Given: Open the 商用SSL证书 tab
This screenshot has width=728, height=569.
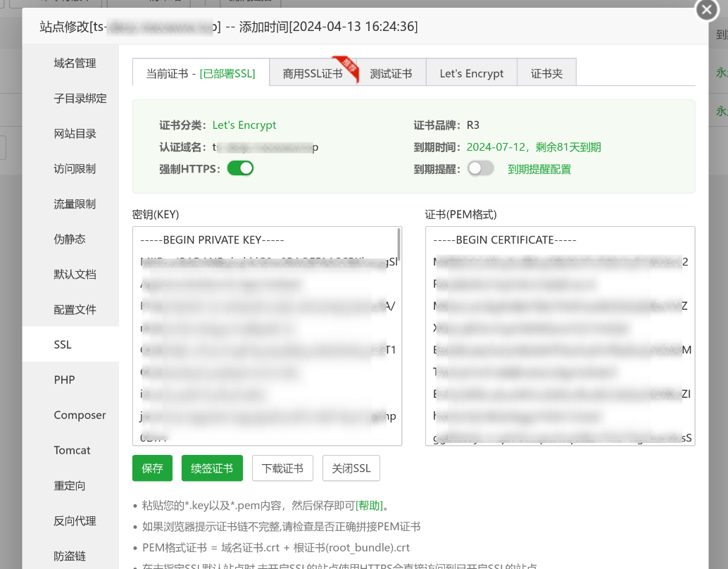Looking at the screenshot, I should point(313,73).
